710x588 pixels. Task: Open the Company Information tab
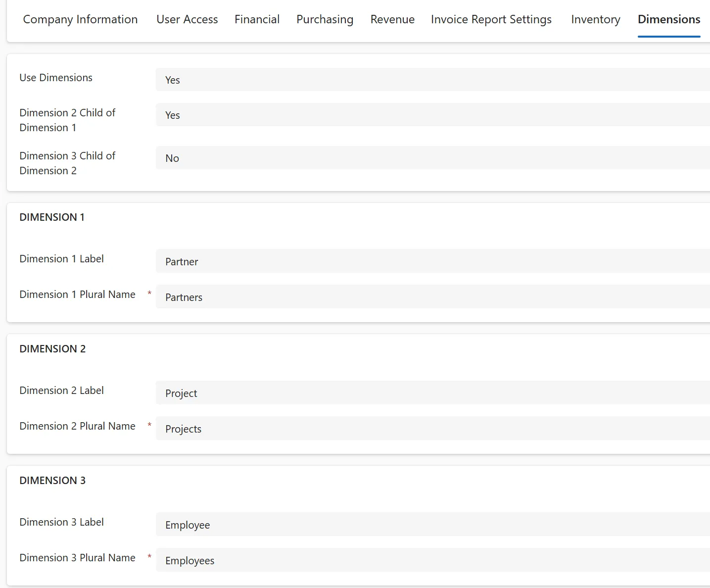pyautogui.click(x=80, y=19)
